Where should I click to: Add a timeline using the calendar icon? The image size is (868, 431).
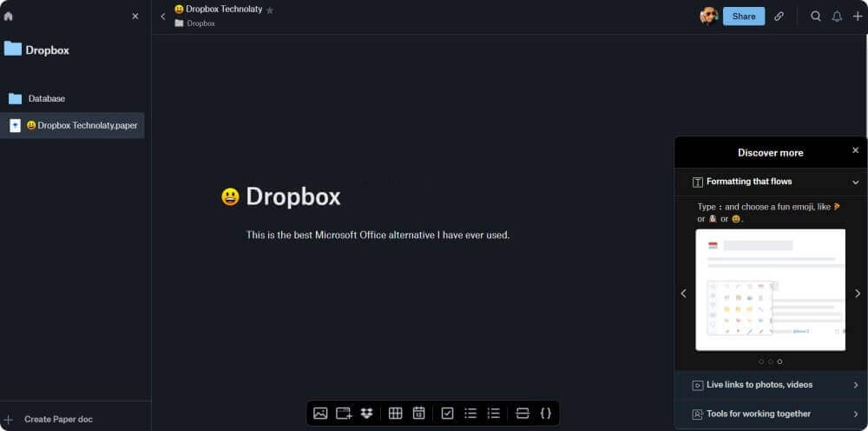[418, 414]
